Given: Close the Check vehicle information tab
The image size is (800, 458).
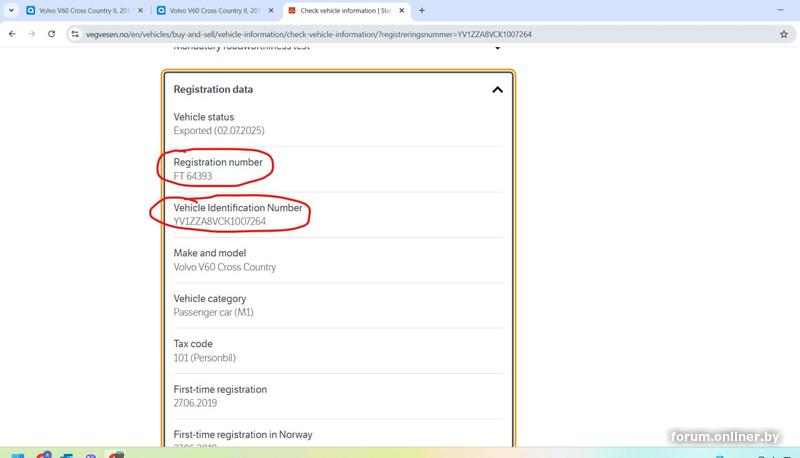Looking at the screenshot, I should (402, 10).
